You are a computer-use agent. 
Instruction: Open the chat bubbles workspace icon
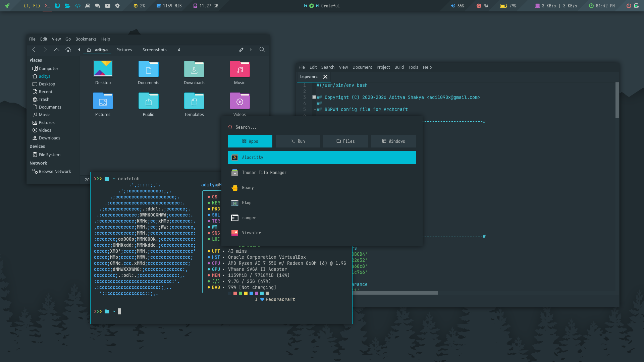point(98,6)
